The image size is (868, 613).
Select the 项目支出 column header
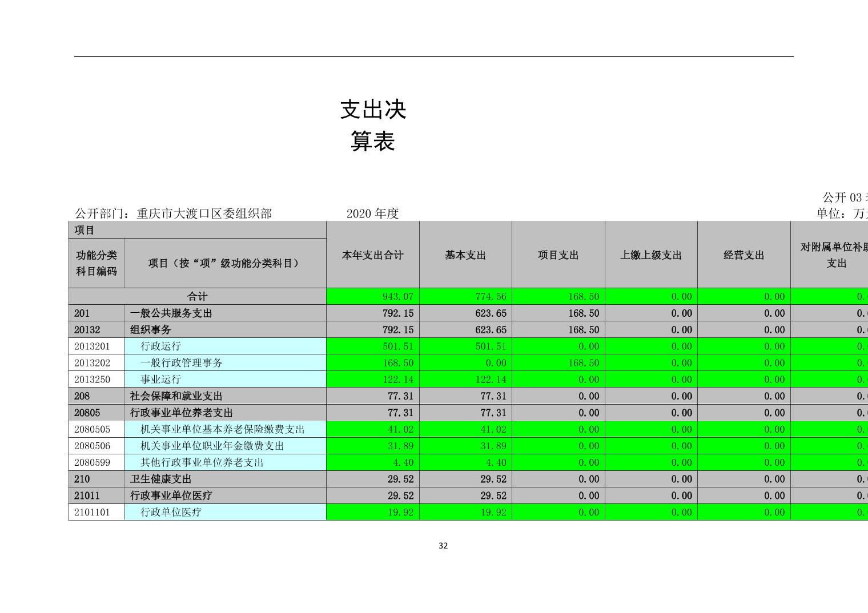coord(558,255)
